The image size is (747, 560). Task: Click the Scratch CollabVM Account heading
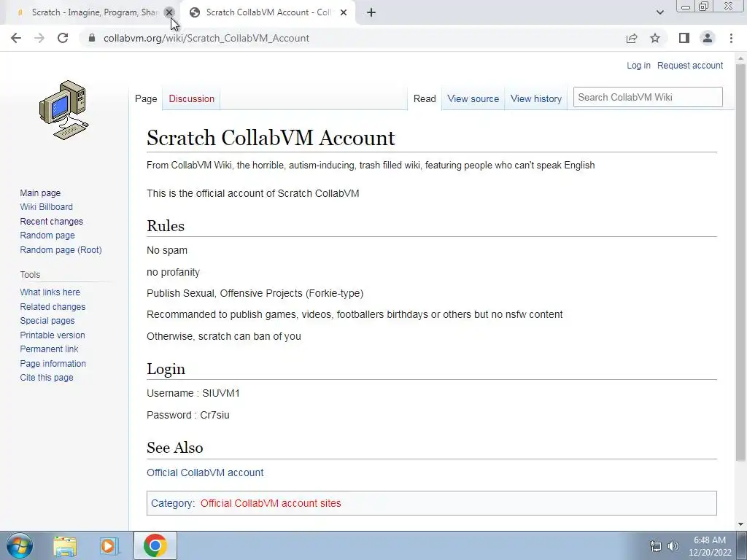[271, 138]
